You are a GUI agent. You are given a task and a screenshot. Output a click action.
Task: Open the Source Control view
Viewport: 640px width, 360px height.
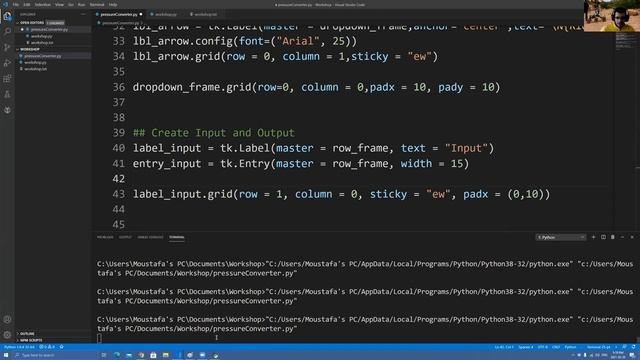pyautogui.click(x=7, y=47)
